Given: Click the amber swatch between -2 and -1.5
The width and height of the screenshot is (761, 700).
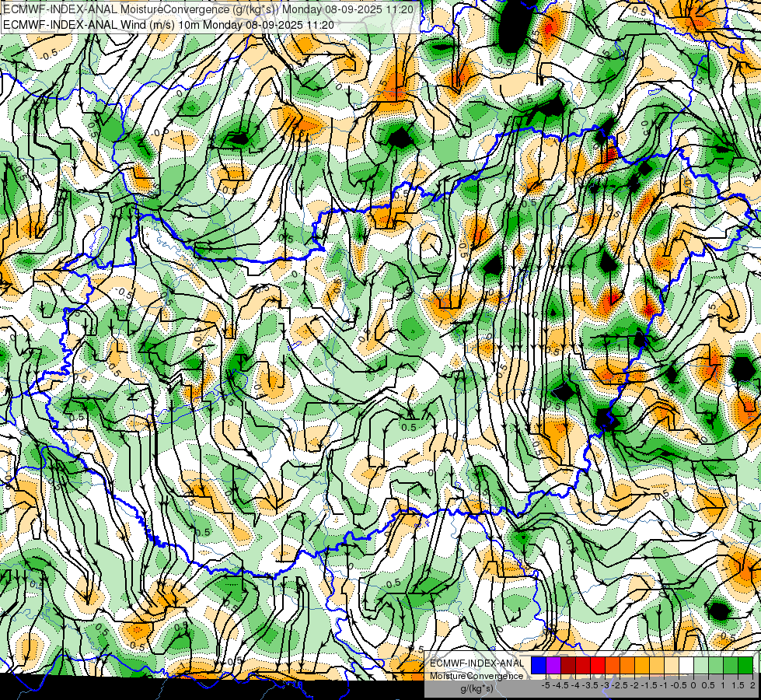Looking at the screenshot, I should pyautogui.click(x=642, y=666).
